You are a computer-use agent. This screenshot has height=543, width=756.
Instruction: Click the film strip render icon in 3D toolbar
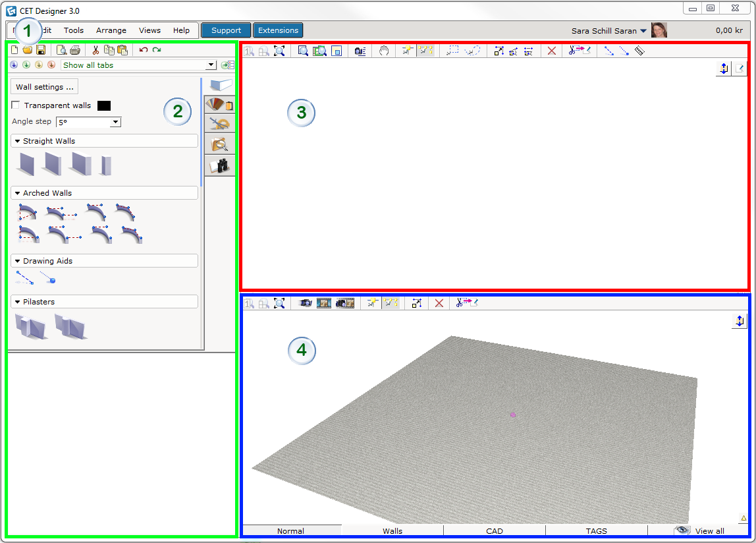pos(324,303)
